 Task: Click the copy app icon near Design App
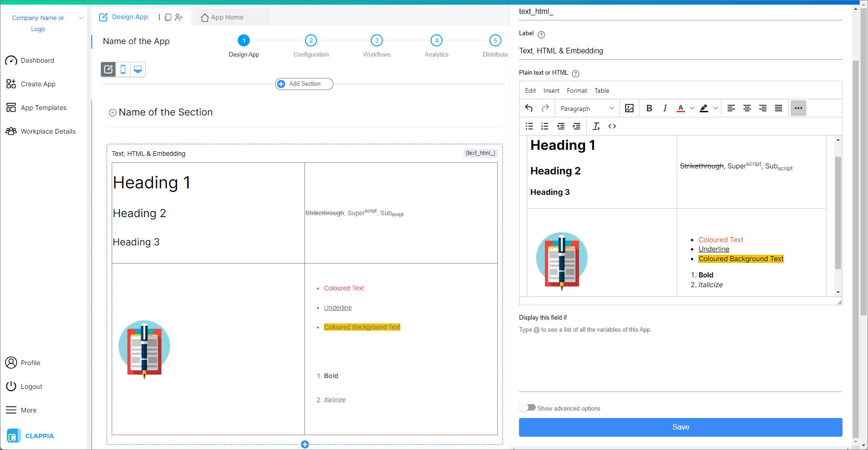(x=168, y=17)
